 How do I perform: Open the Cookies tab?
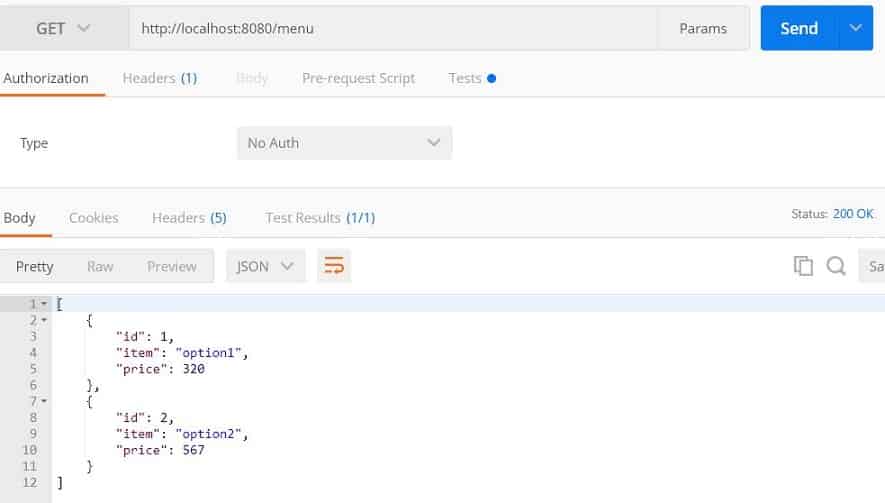coord(94,218)
